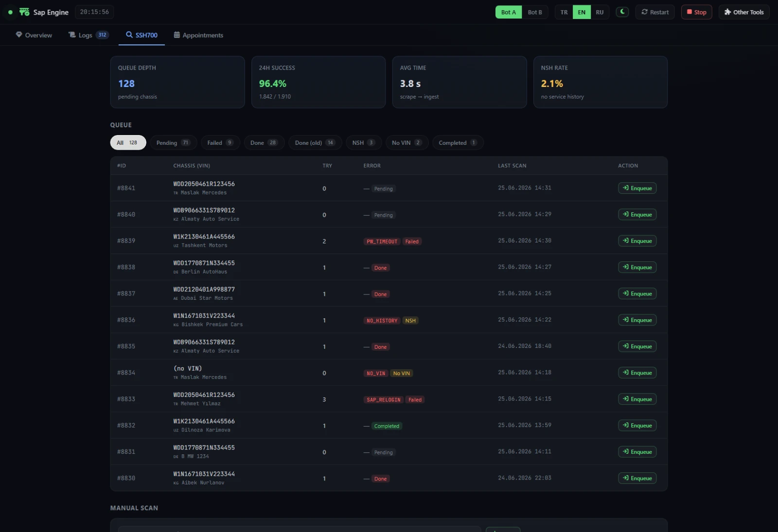Click the clock showing 20:15:56
The image size is (778, 532).
[x=94, y=12]
